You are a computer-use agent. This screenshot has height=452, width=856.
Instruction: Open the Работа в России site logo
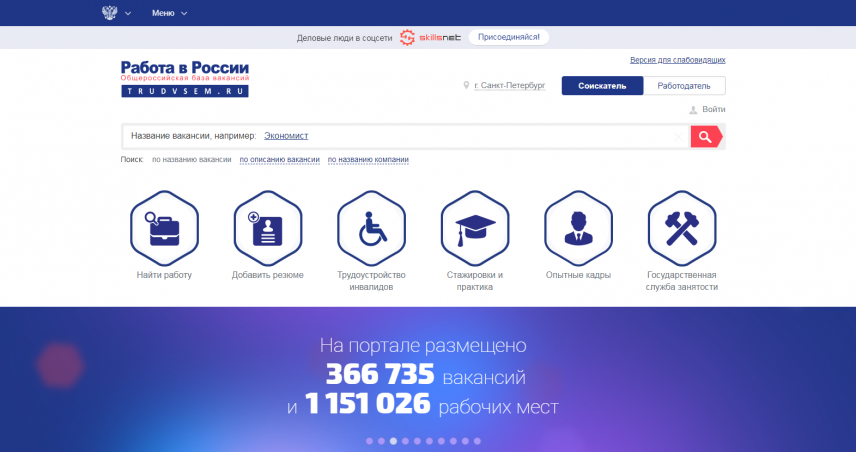185,79
